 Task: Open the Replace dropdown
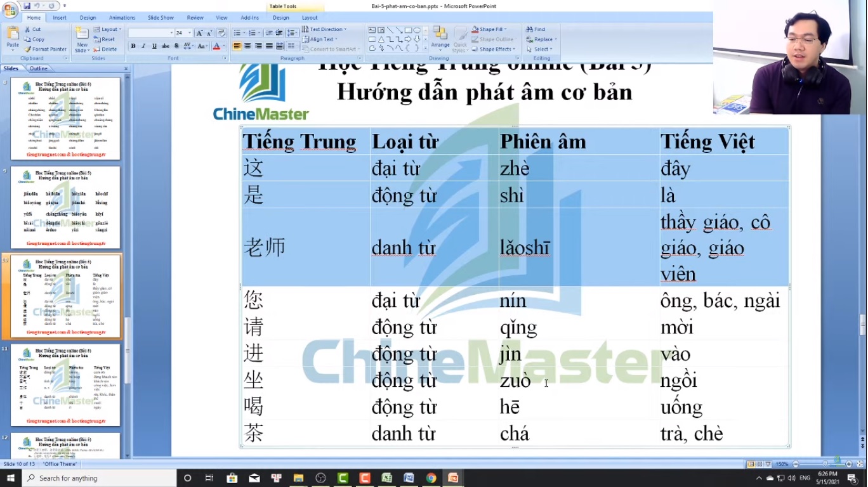[541, 39]
